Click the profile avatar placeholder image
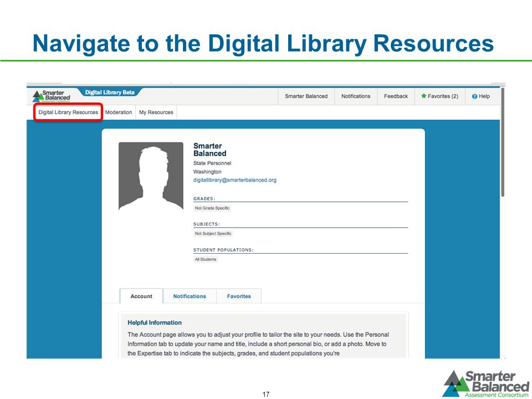This screenshot has height=399, width=532. click(x=151, y=176)
